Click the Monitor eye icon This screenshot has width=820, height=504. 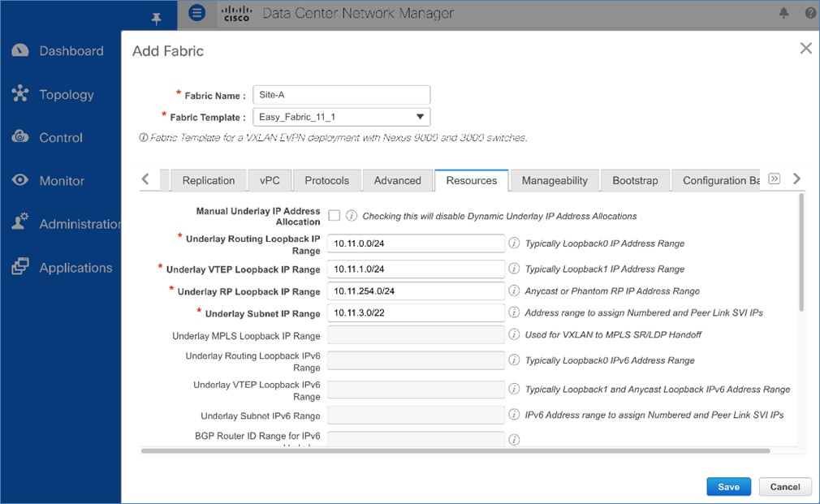click(x=19, y=180)
